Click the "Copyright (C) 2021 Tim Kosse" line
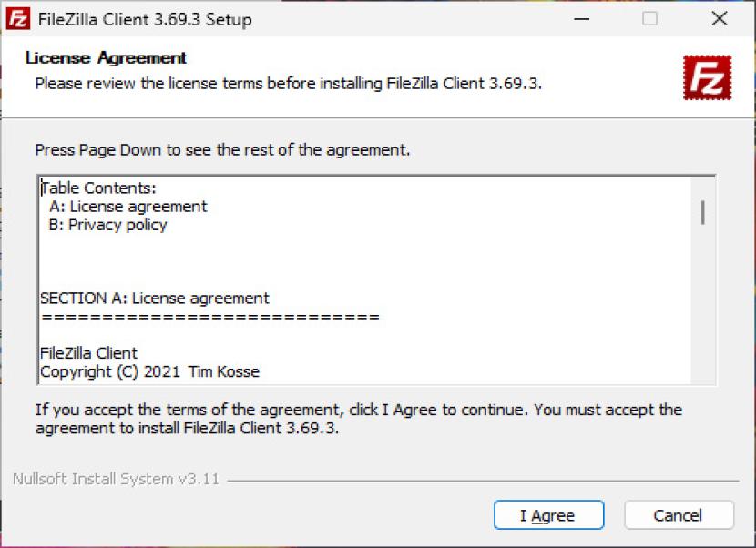Screen dimensions: 756x548 149,371
